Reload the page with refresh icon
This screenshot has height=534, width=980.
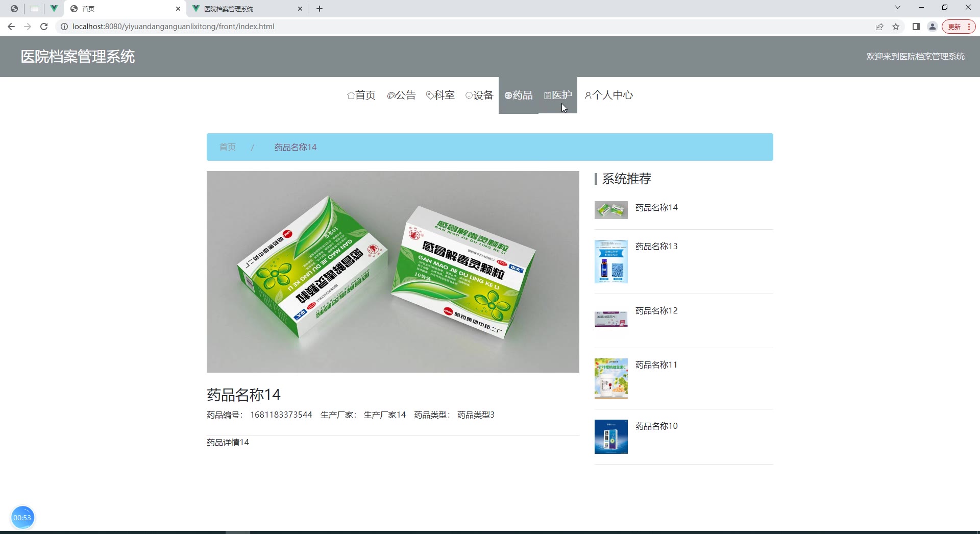click(x=44, y=27)
